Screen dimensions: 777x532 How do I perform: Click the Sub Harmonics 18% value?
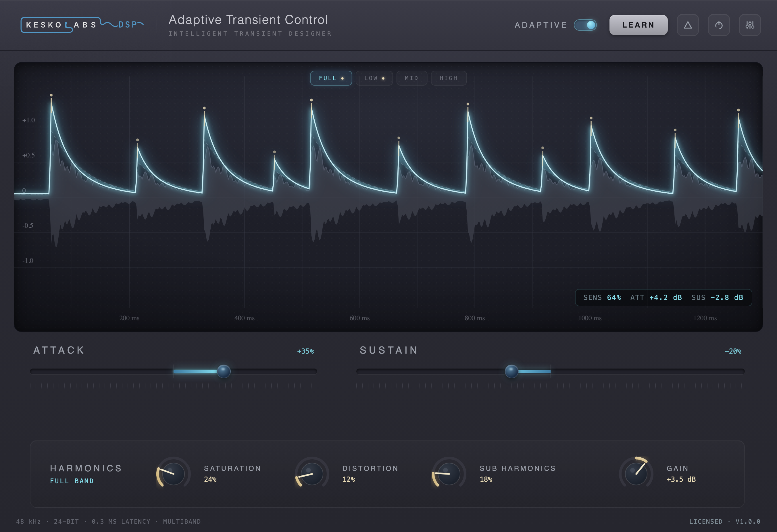(x=486, y=479)
